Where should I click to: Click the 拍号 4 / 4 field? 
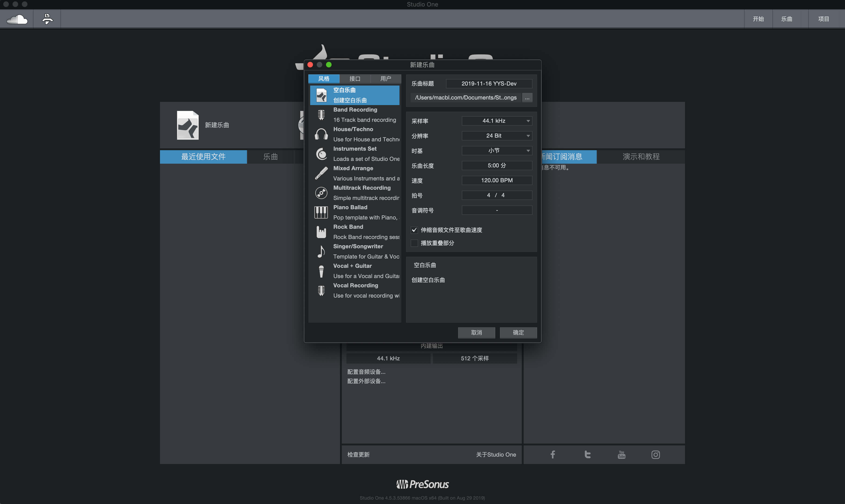pos(496,195)
